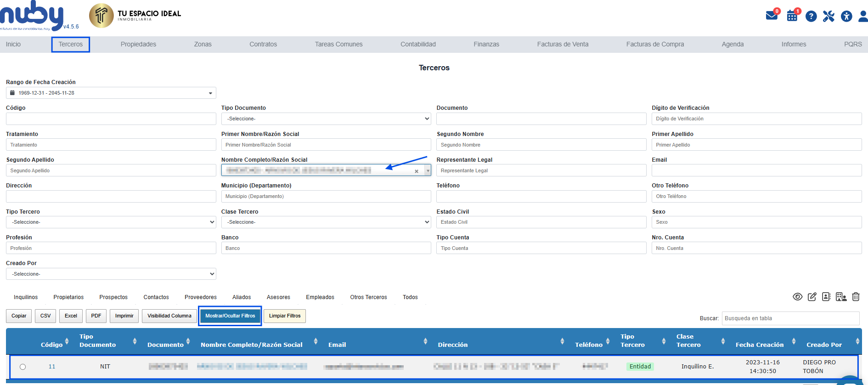
Task: Open the Clase Tercero dropdown
Action: point(326,222)
